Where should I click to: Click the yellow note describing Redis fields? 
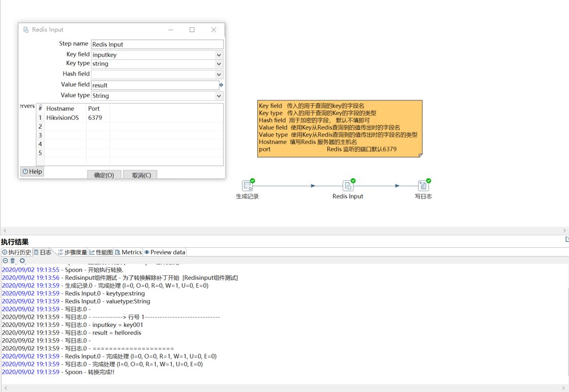pyautogui.click(x=340, y=128)
